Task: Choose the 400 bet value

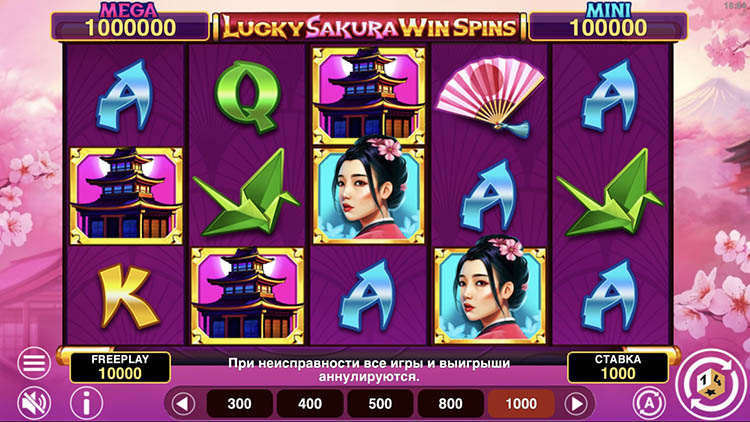Action: click(310, 404)
